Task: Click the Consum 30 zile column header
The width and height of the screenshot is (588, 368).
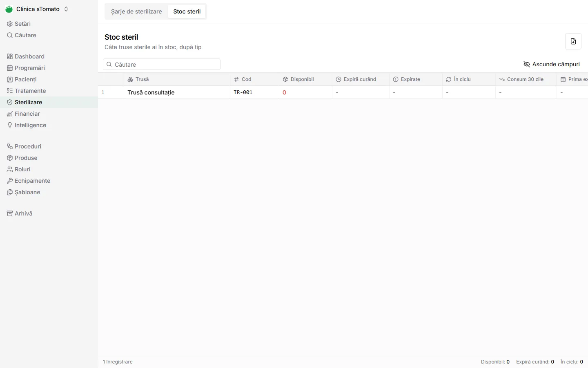Action: pyautogui.click(x=526, y=79)
